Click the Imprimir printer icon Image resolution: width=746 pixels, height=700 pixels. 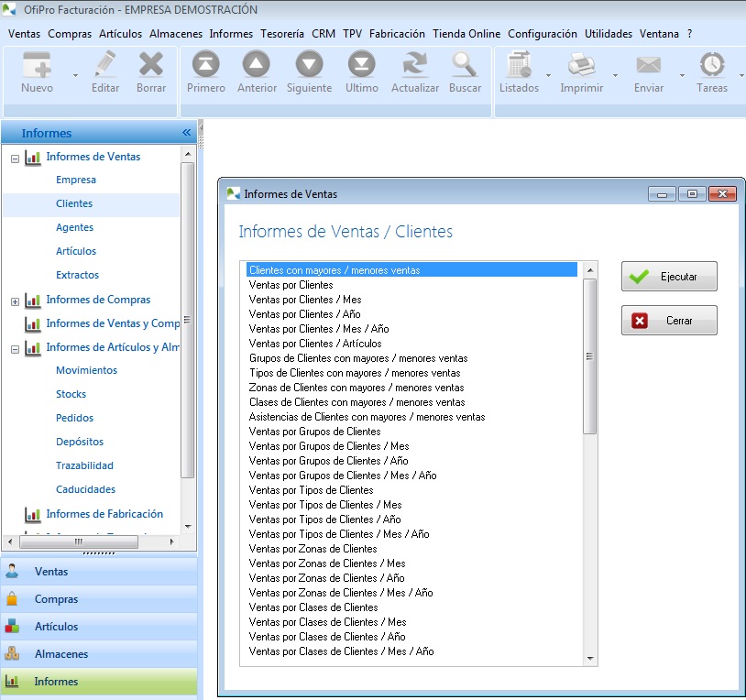[x=581, y=65]
